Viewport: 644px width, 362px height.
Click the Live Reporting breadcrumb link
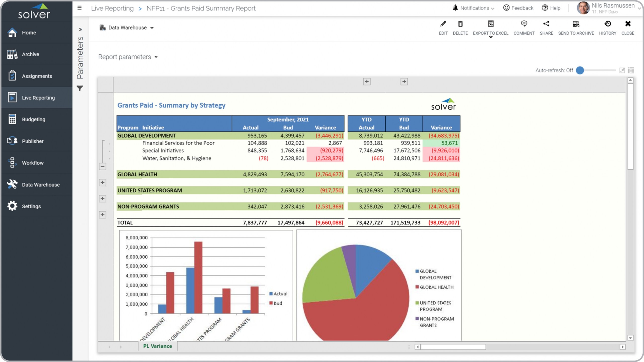pos(112,8)
